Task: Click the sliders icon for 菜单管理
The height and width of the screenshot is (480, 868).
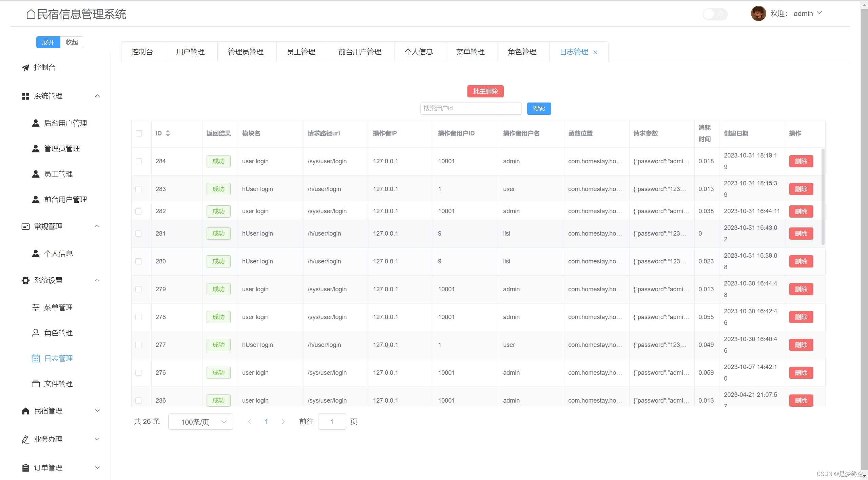Action: click(36, 308)
